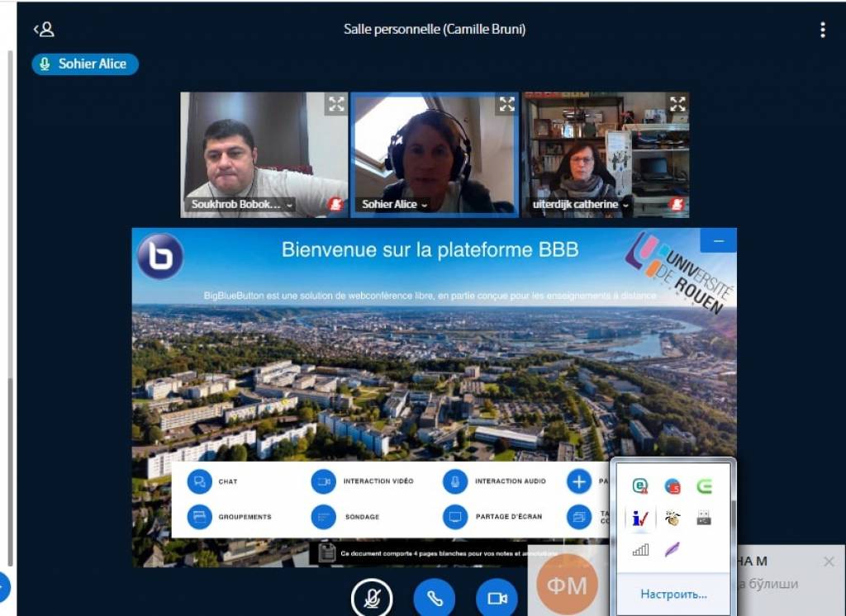Click the leave audio phone button
Viewport: 846px width, 616px height.
(x=435, y=598)
